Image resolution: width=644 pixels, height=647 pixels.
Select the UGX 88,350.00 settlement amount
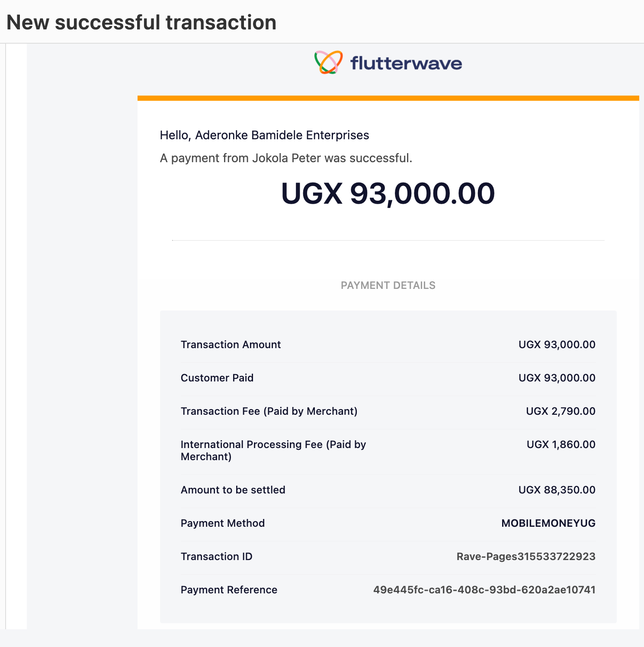coord(557,490)
